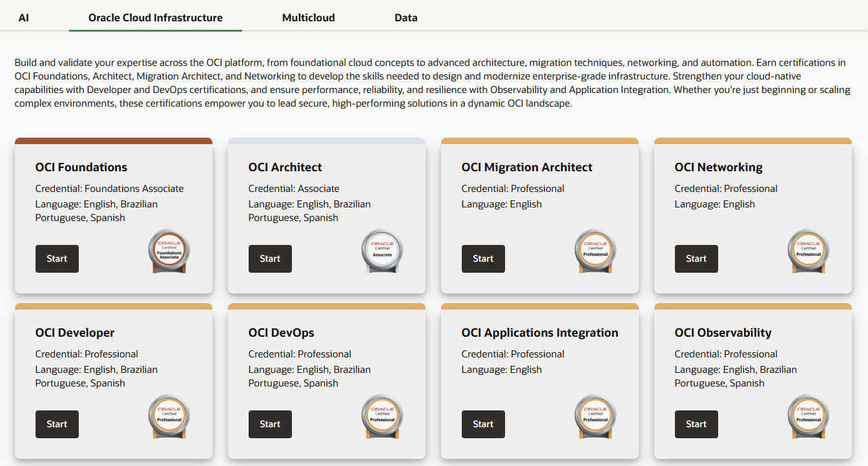
Task: Click the OCI Migration Architect Professional badge
Action: (x=595, y=251)
